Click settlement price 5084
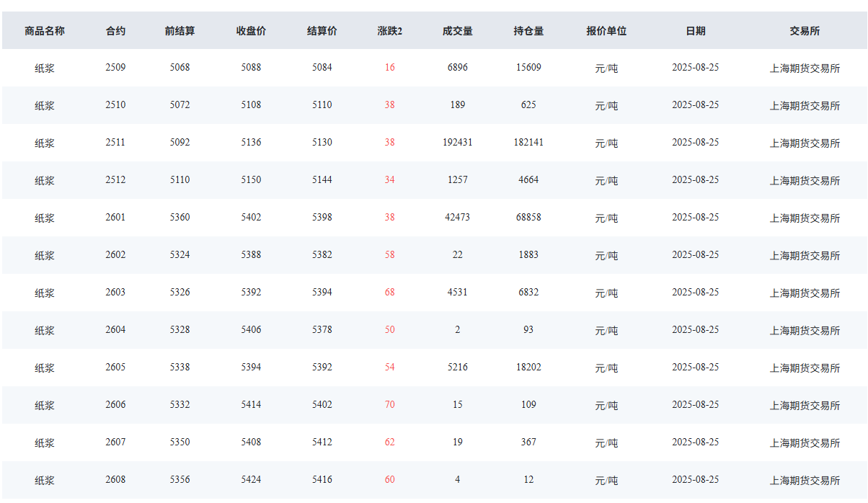868x503 pixels. [x=322, y=68]
